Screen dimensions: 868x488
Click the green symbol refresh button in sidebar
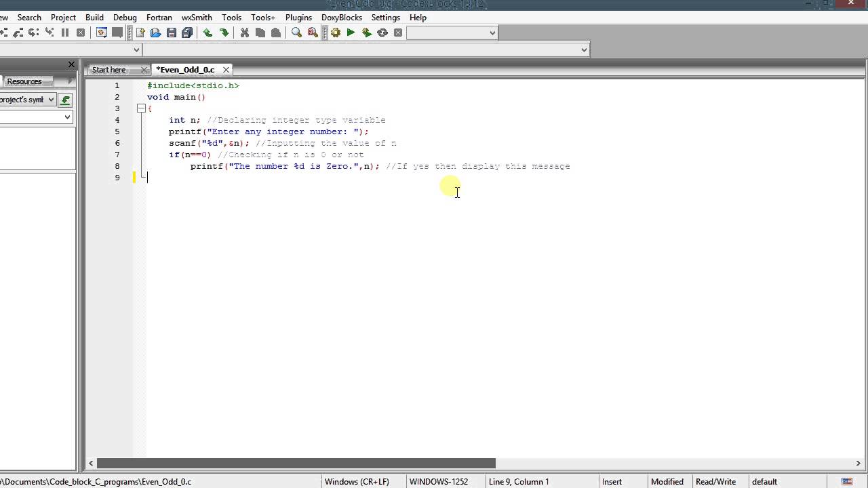tap(65, 100)
